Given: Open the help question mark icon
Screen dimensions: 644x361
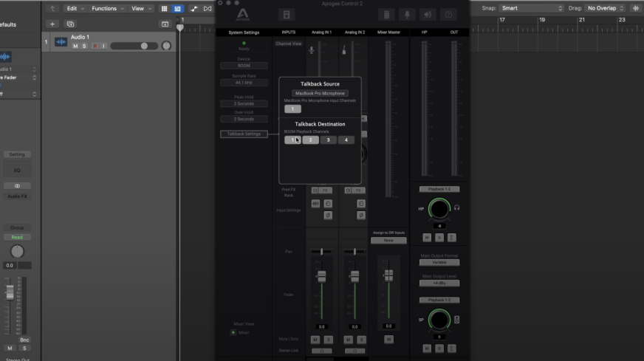Looking at the screenshot, I should coord(448,15).
